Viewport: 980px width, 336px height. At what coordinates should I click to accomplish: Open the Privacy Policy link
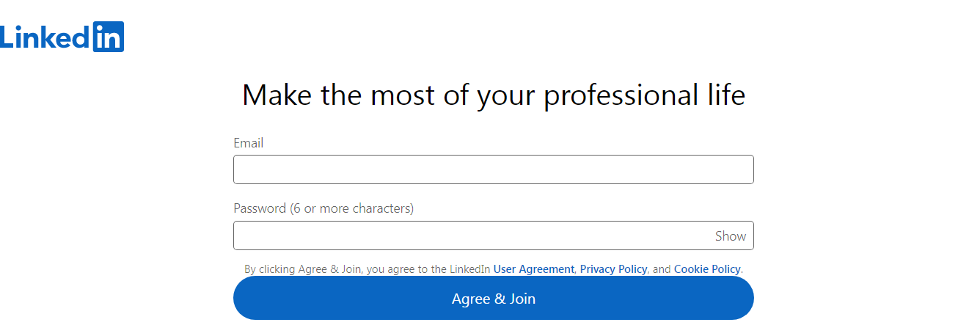click(x=613, y=269)
